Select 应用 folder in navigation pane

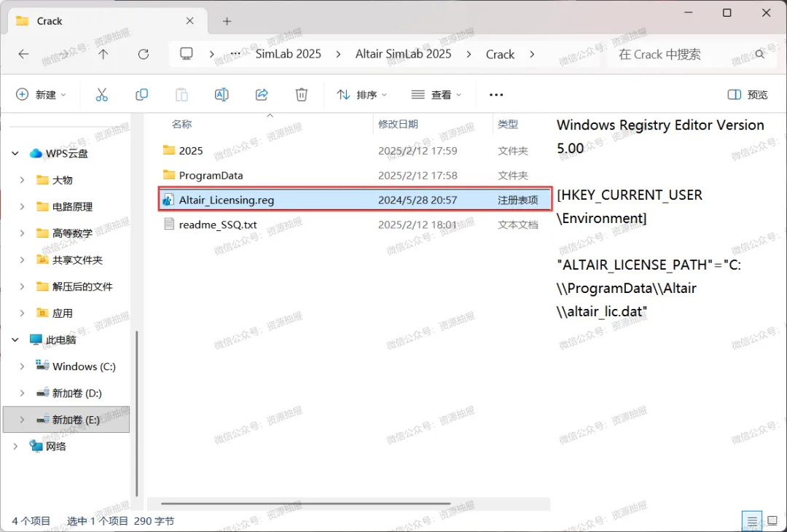point(62,313)
